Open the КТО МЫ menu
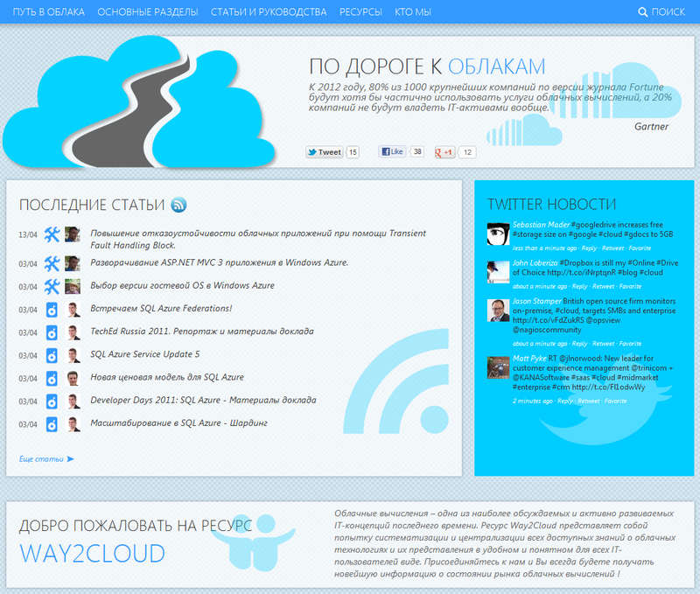Viewport: 700px width, 594px height. (x=413, y=12)
